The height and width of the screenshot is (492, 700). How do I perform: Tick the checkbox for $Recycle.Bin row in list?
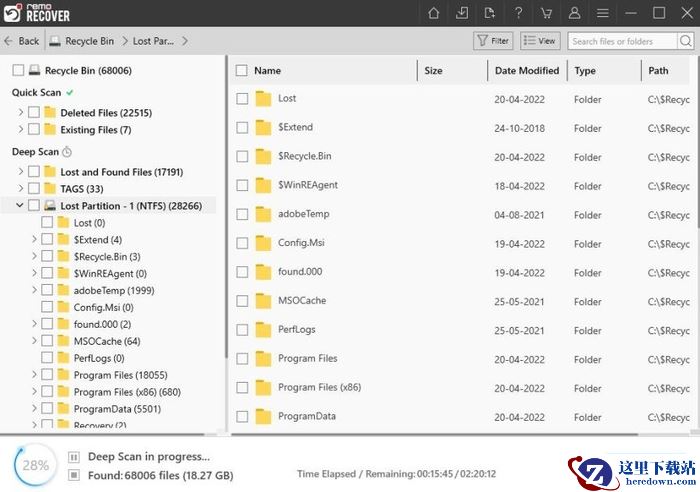point(242,157)
